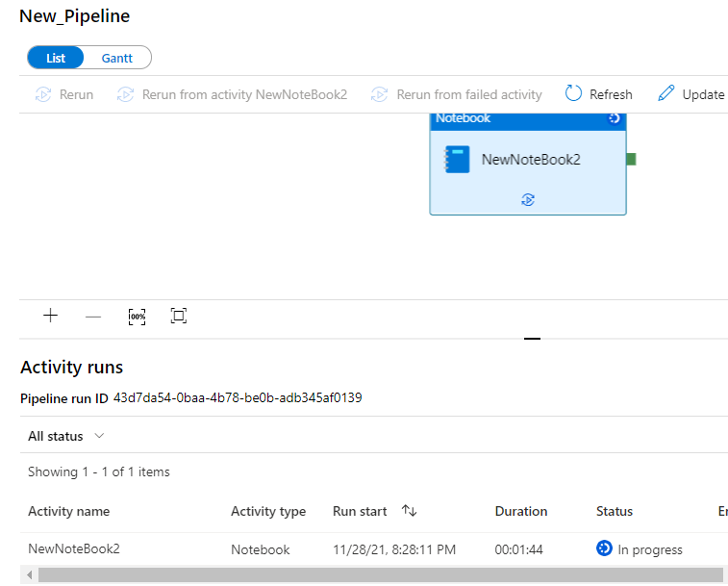
Task: Click the Rerun toolbar button
Action: coord(64,94)
